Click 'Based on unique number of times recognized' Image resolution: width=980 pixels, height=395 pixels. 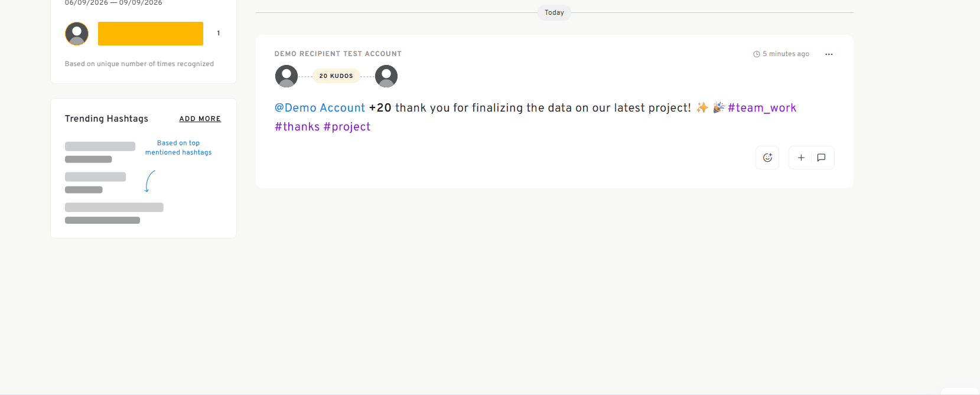tap(139, 64)
